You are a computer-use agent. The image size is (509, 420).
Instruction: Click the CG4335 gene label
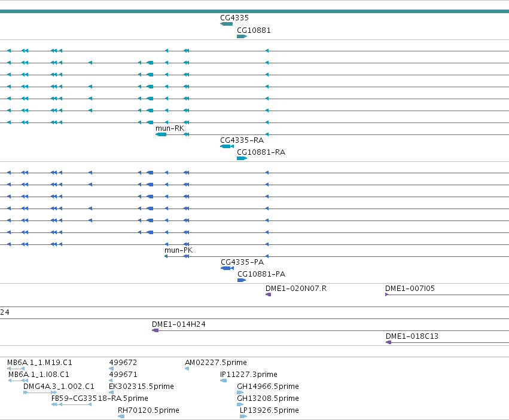(x=234, y=18)
